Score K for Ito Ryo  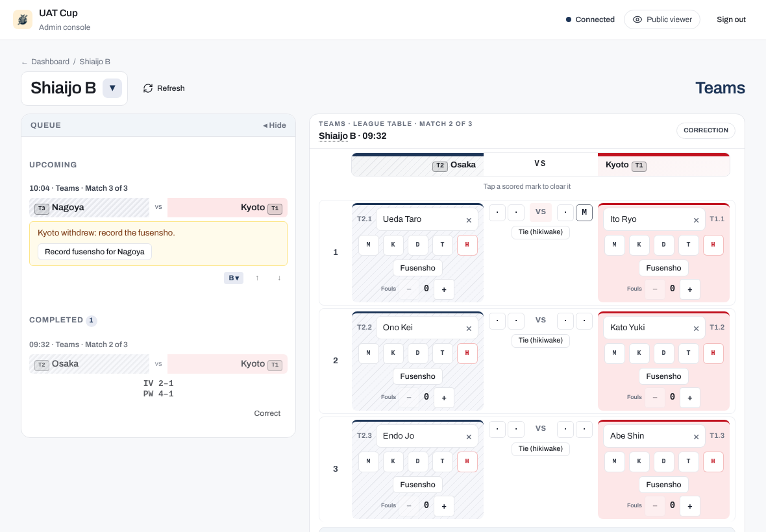click(639, 245)
